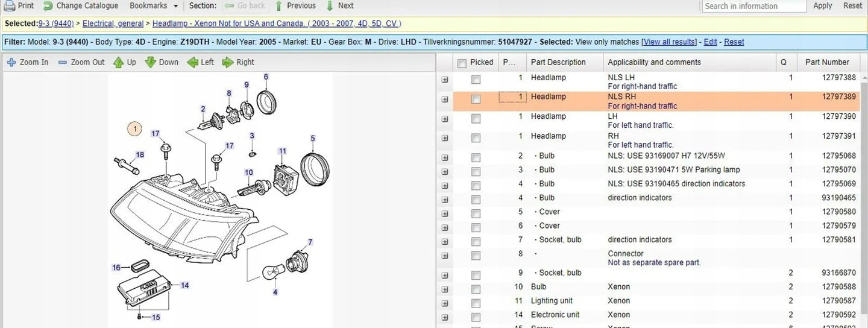Check the Picked header checkbox
This screenshot has height=328, width=868.
[462, 63]
